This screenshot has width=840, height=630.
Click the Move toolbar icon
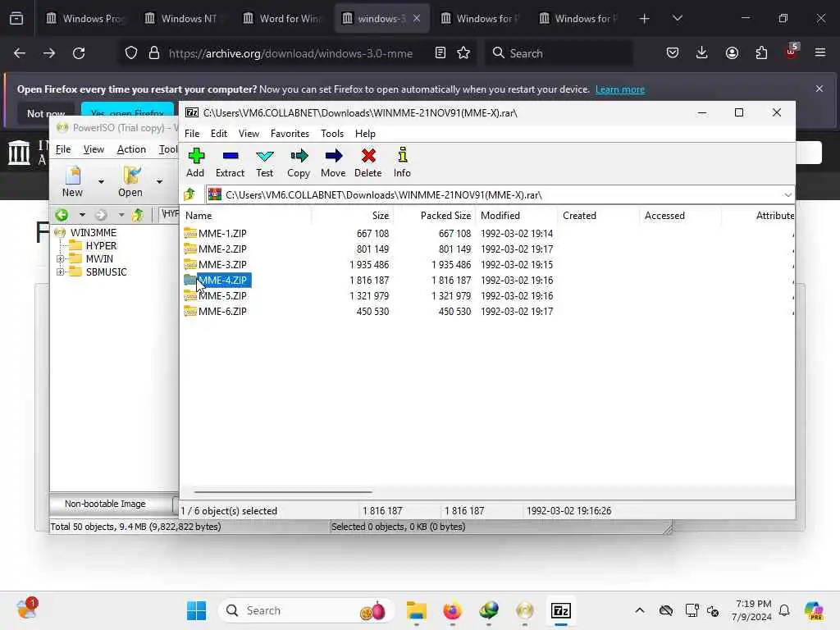point(333,163)
